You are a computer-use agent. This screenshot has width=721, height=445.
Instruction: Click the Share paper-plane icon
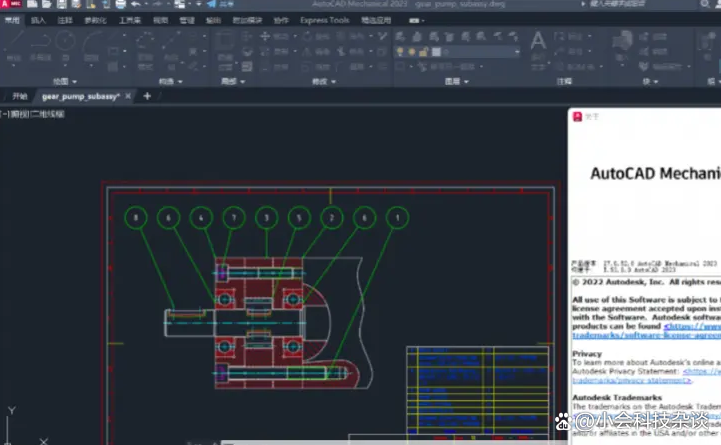pos(211,4)
